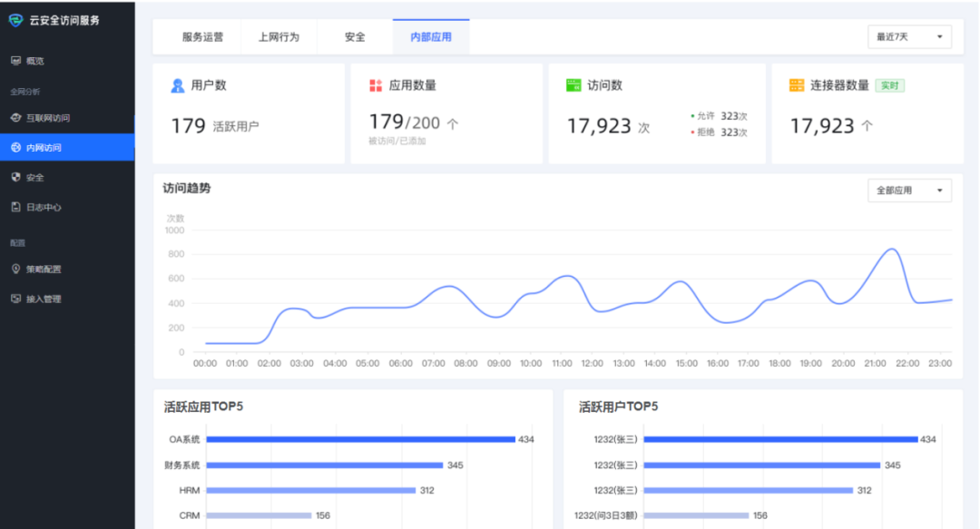The width and height of the screenshot is (980, 529).
Task: Open 安全 section in the sidebar
Action: coord(34,177)
